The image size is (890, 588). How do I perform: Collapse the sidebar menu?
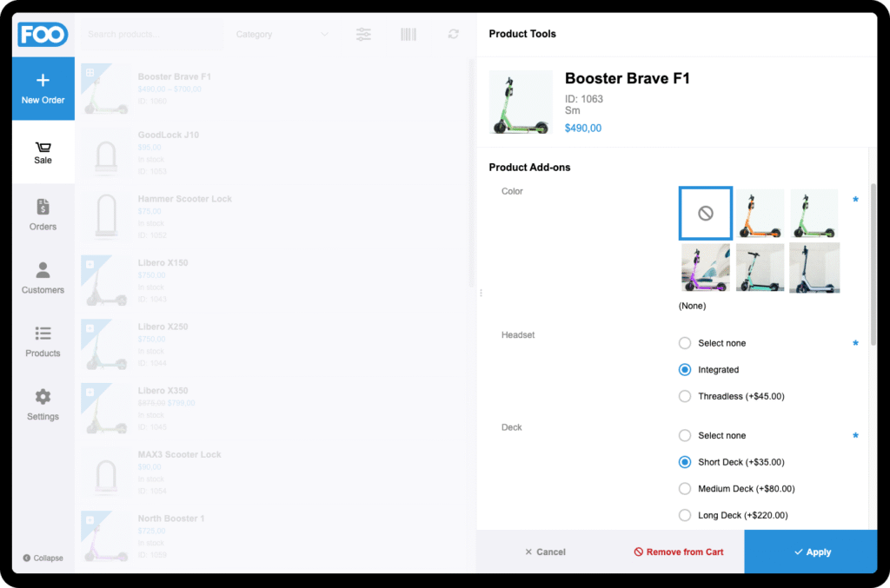point(43,558)
